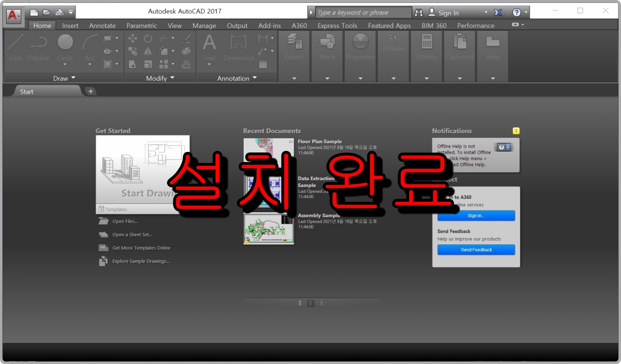Select the Copy tool in Modify panel

point(133,51)
